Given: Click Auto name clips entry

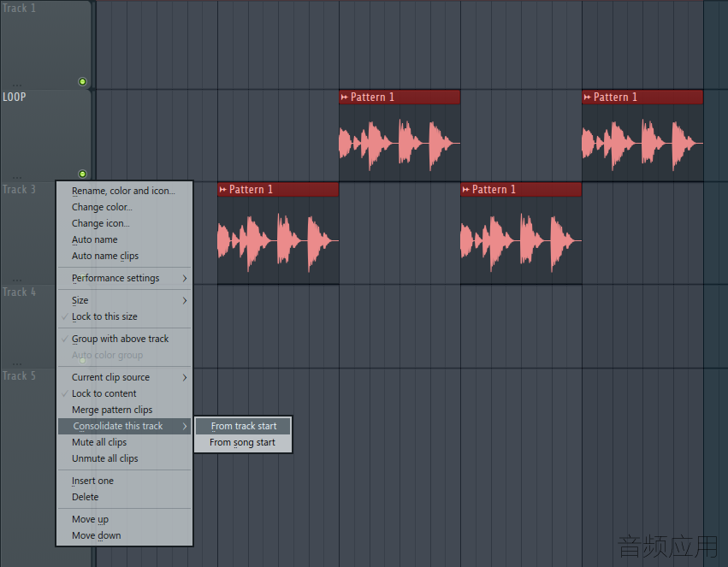Looking at the screenshot, I should tap(123, 256).
